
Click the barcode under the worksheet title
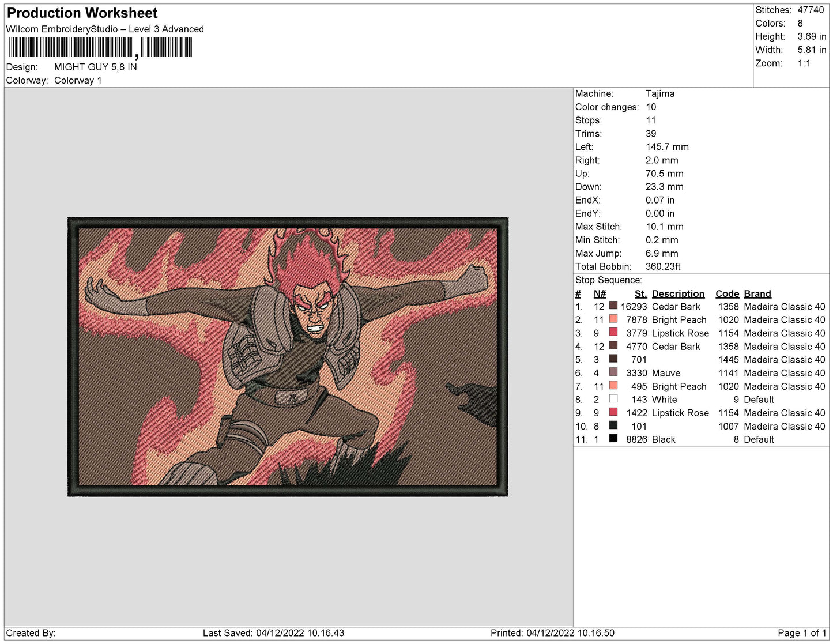(x=100, y=48)
